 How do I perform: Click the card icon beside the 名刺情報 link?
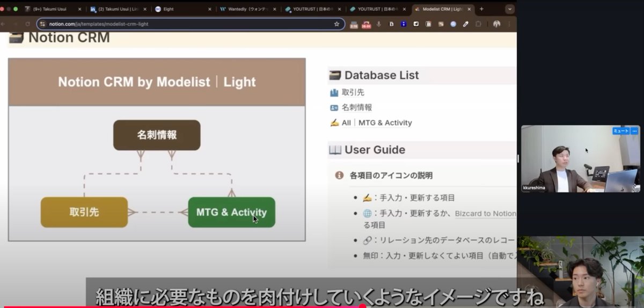tap(334, 107)
